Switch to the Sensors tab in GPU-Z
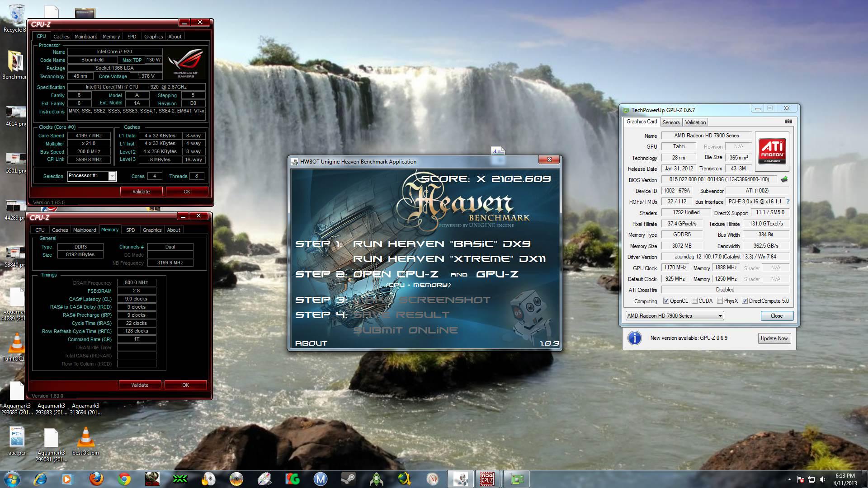868x488 pixels. coord(671,122)
